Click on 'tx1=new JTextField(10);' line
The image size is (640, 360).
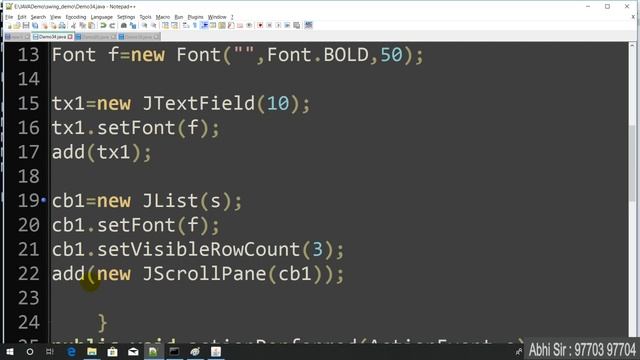pos(181,103)
